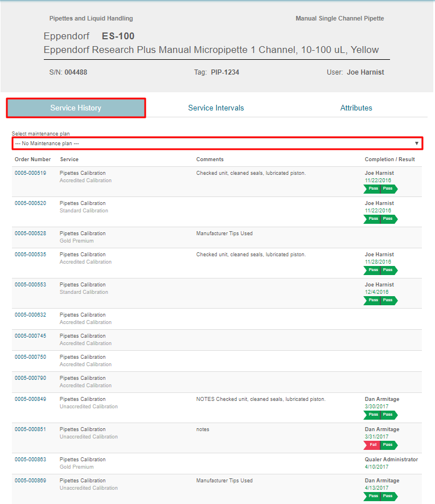Click the 4/10/2017 completion date
Viewport: 435px width, 504px height.
tap(376, 467)
